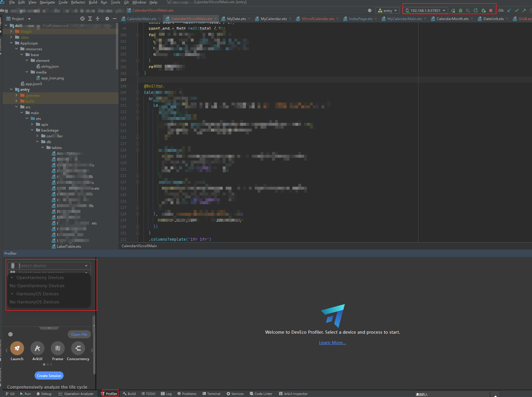This screenshot has width=532, height=397.
Task: Collapse the tables folder
Action: point(43,148)
